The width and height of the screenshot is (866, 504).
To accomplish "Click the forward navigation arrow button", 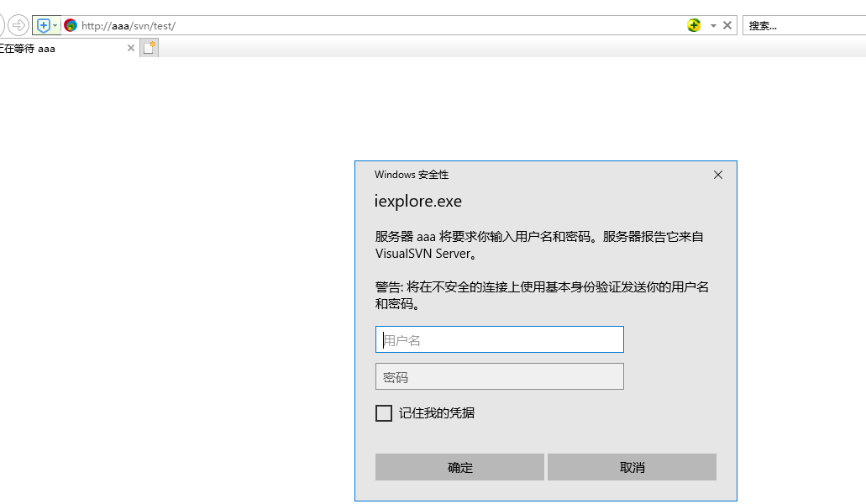I will 18,25.
